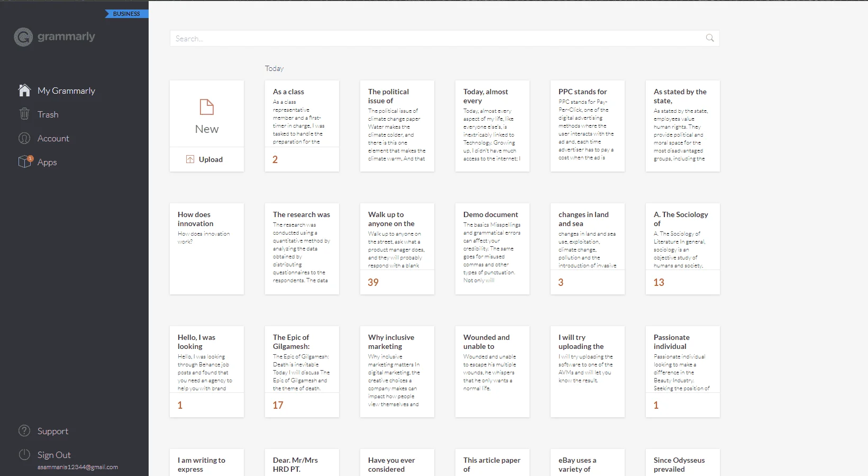Open 'A. The Sociology of' document

tap(683, 249)
